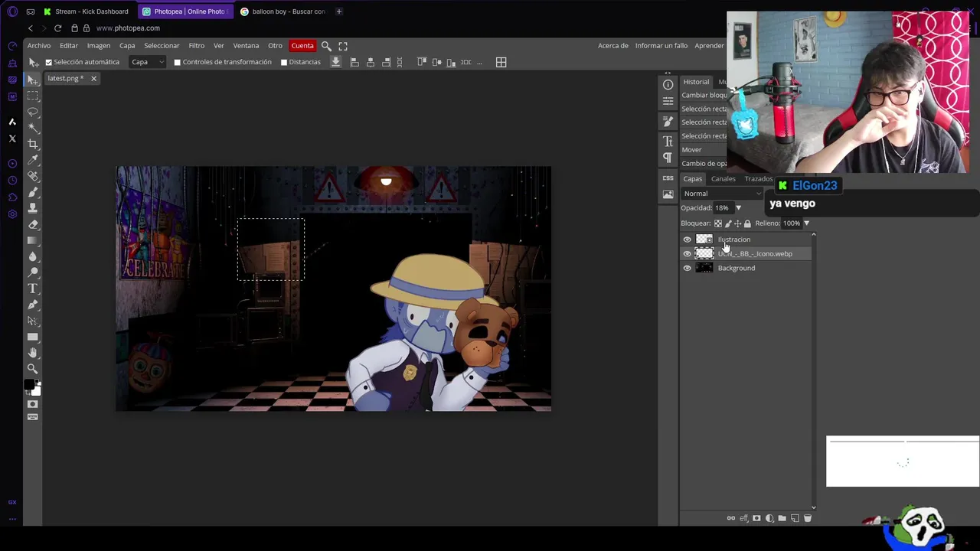This screenshot has height=551, width=980.
Task: Pick the Crop tool
Action: pos(33,144)
